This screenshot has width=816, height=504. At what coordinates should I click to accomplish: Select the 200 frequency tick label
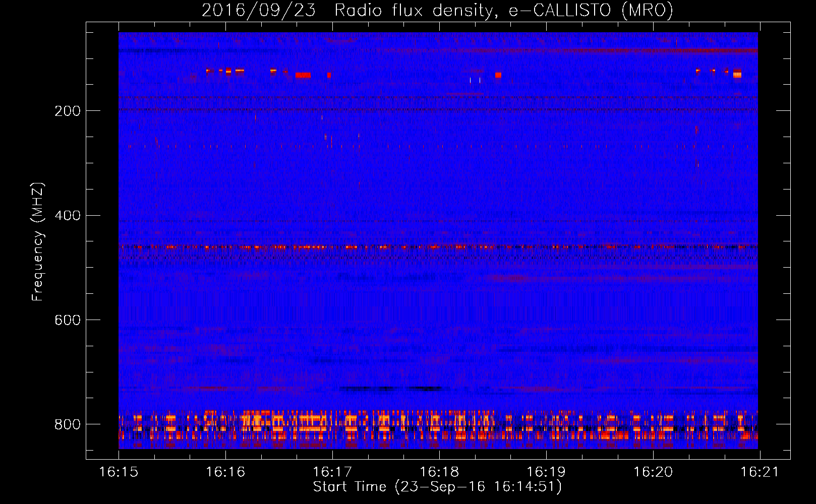[x=67, y=111]
